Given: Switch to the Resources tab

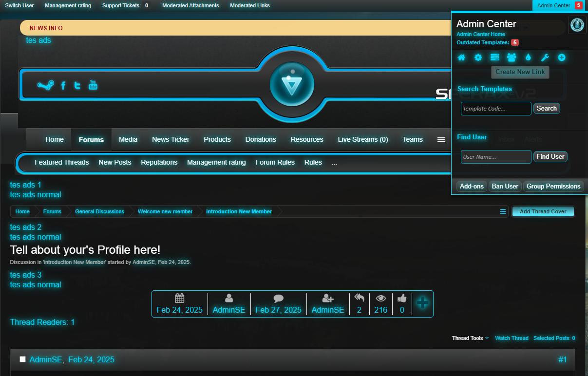Looking at the screenshot, I should [x=307, y=139].
